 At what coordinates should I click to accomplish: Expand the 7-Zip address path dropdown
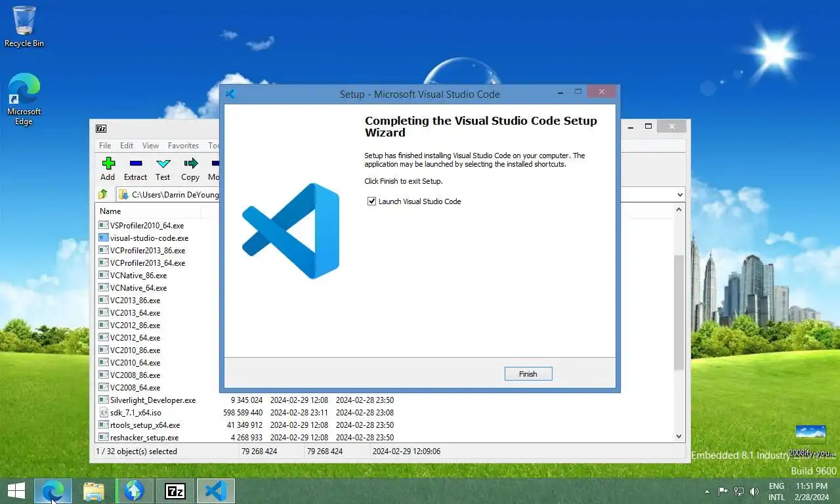pos(680,195)
